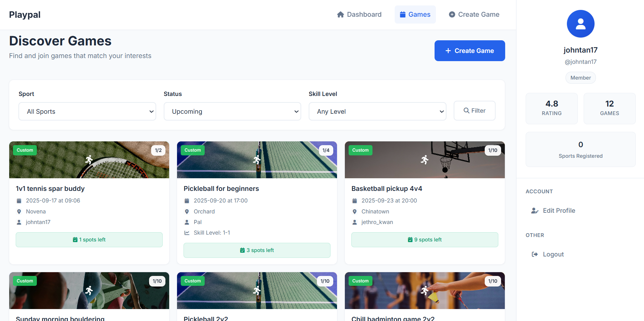Click person icon next to jethro_kwan
The width and height of the screenshot is (644, 321).
355,222
